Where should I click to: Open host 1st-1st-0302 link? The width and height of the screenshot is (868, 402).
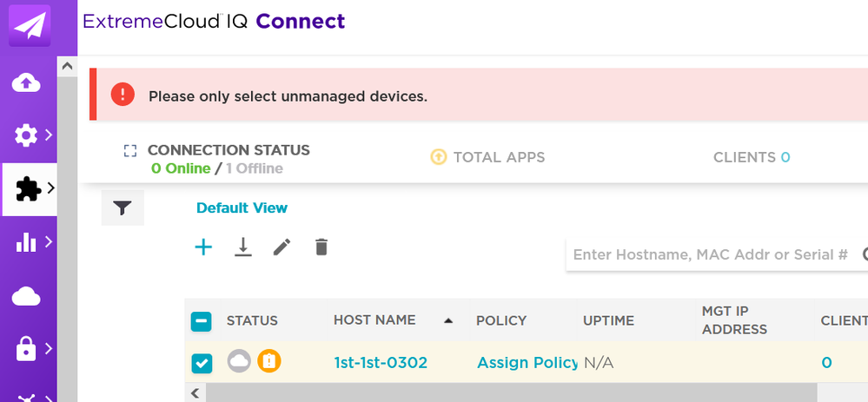[381, 363]
